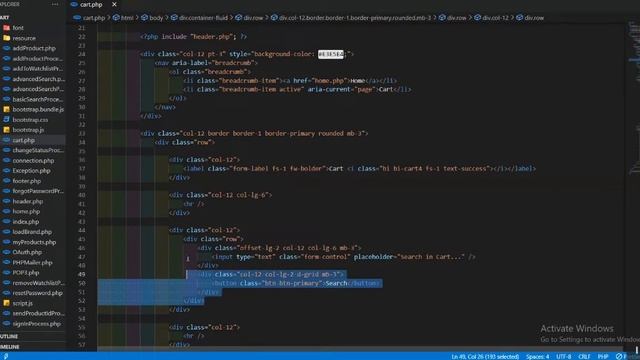Open footer.php file

pos(33,181)
